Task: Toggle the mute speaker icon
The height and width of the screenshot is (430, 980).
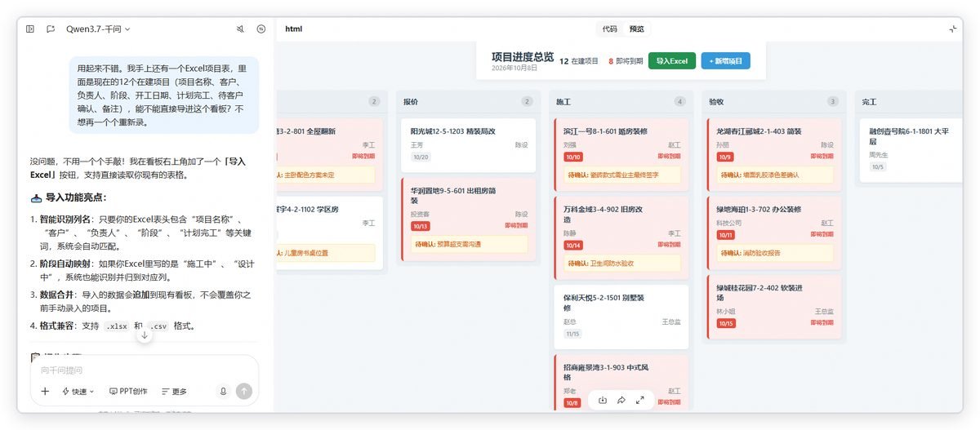Action: (240, 29)
